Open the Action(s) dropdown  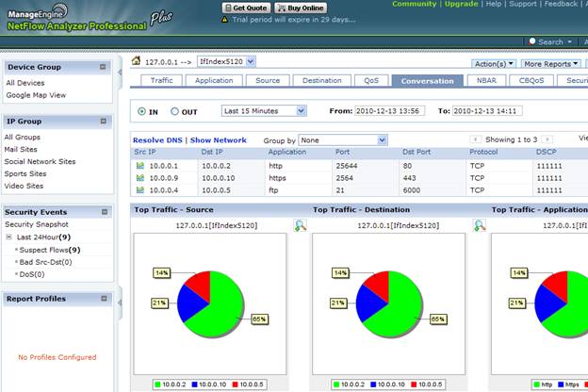(494, 64)
